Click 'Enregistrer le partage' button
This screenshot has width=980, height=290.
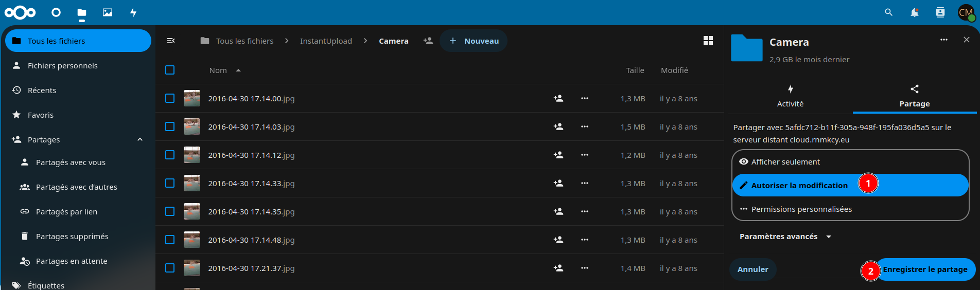925,269
